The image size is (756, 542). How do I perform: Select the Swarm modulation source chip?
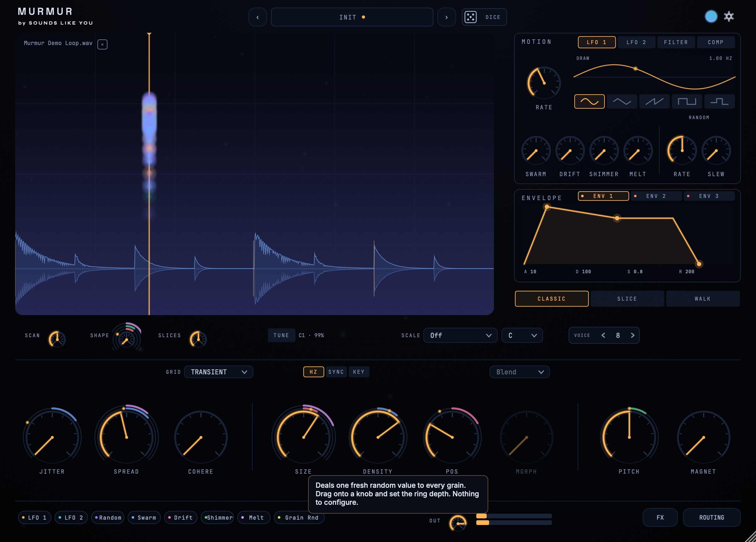[x=144, y=518]
